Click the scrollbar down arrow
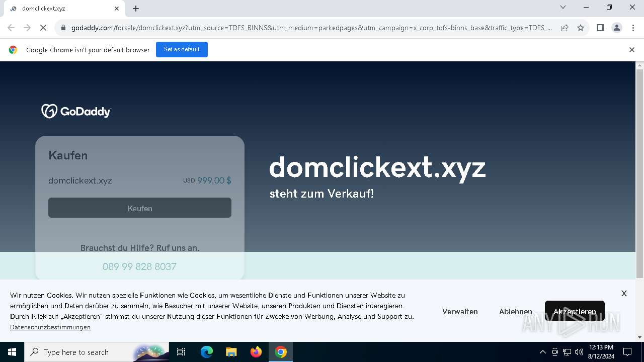644x362 pixels. (639, 337)
